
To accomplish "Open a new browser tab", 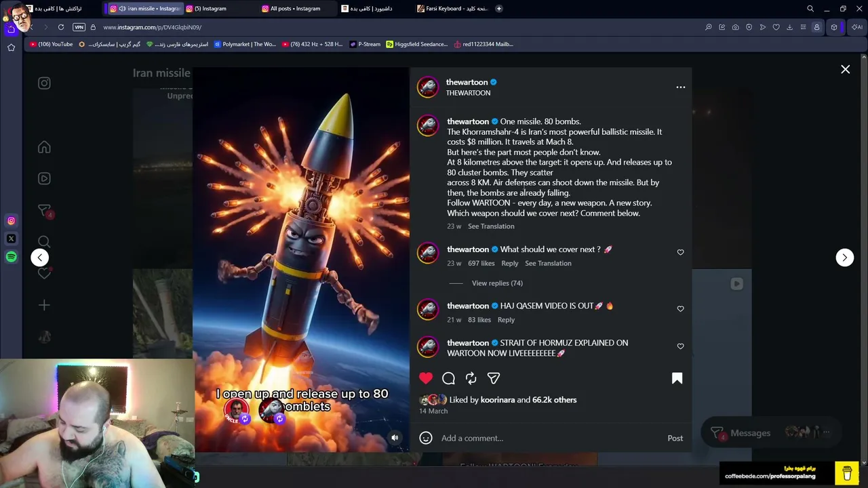I will click(x=499, y=9).
